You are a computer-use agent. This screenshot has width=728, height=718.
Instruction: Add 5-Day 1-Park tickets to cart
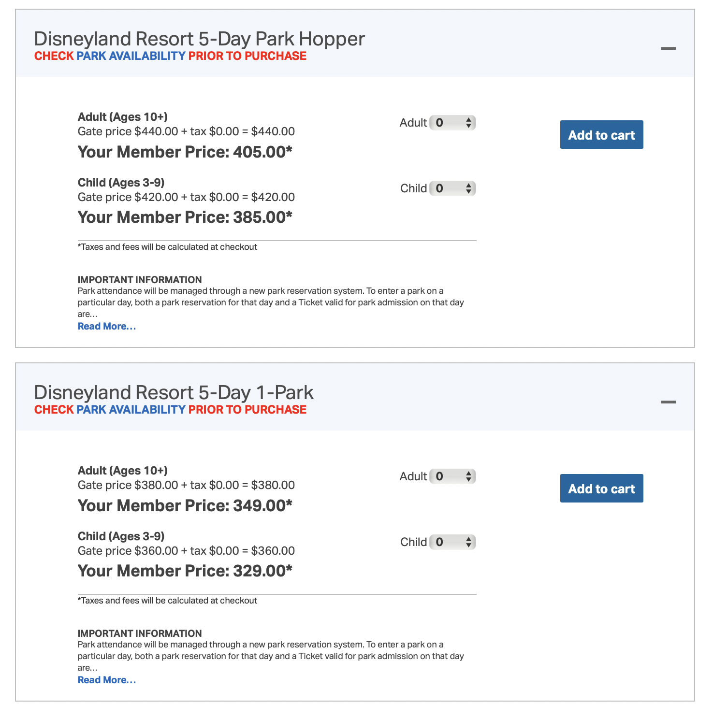coord(601,488)
